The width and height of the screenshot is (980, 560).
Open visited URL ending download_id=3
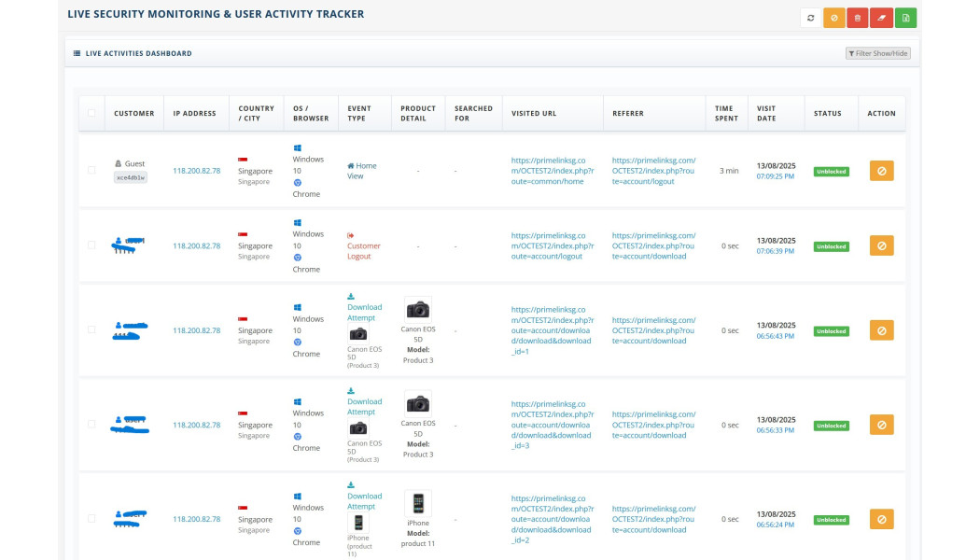(x=553, y=425)
